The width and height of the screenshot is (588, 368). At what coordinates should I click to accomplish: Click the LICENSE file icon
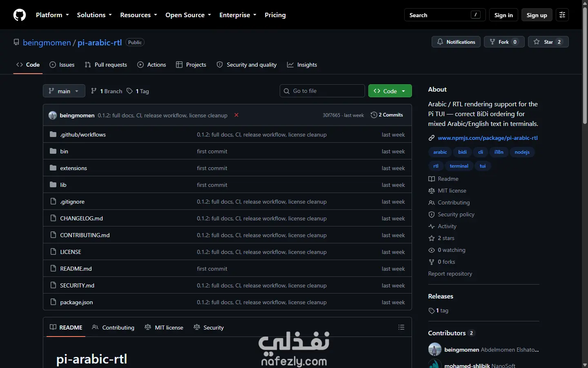(x=53, y=252)
